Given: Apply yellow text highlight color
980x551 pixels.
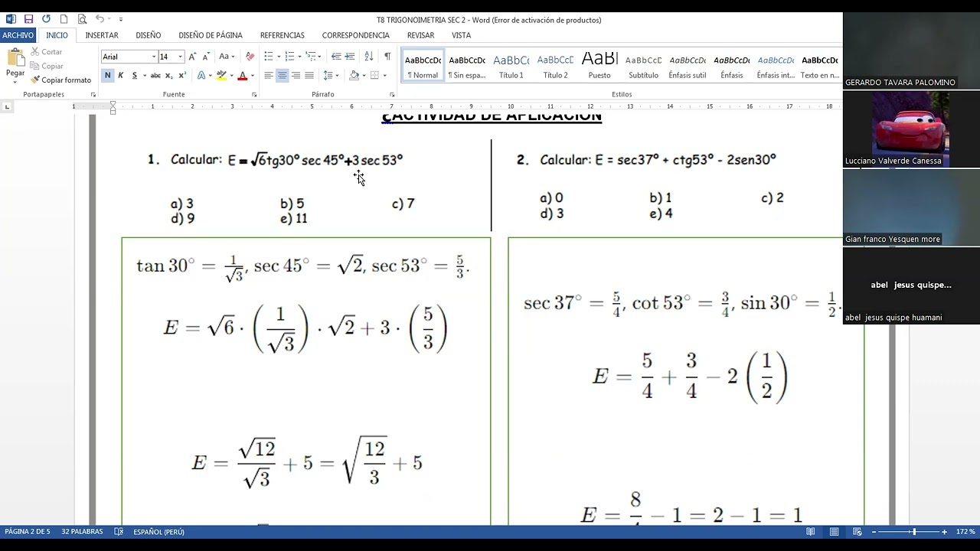Looking at the screenshot, I should tap(221, 76).
